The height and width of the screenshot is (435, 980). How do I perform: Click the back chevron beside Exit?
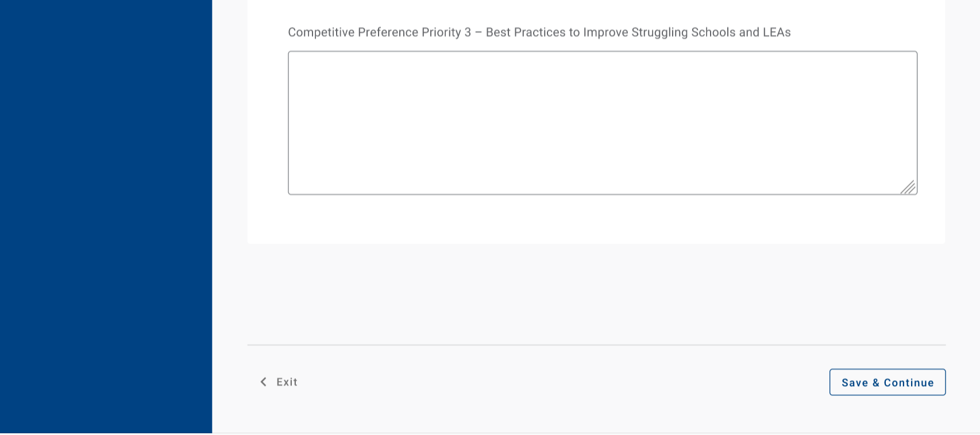tap(263, 382)
